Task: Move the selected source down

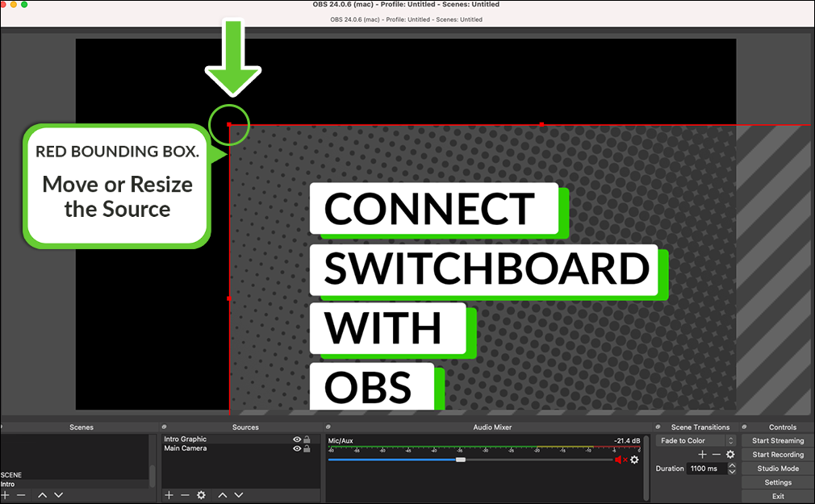Action: pyautogui.click(x=239, y=495)
